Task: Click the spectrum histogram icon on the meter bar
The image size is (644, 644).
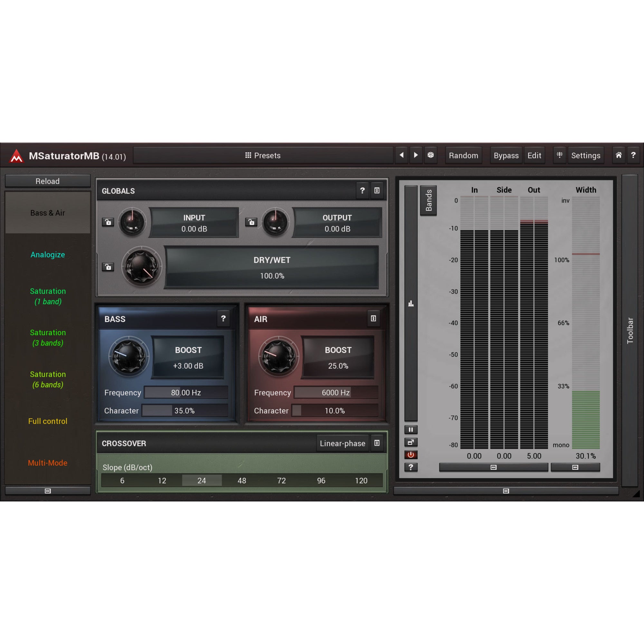Action: tap(411, 303)
